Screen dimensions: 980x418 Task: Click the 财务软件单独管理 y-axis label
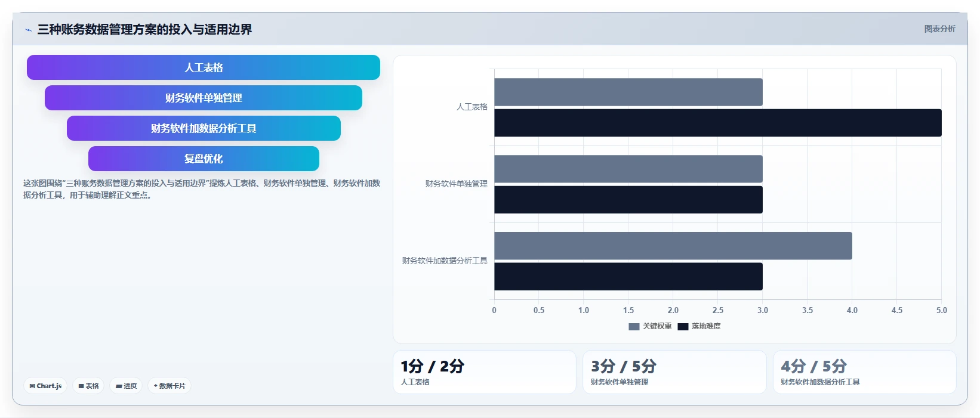(x=457, y=184)
